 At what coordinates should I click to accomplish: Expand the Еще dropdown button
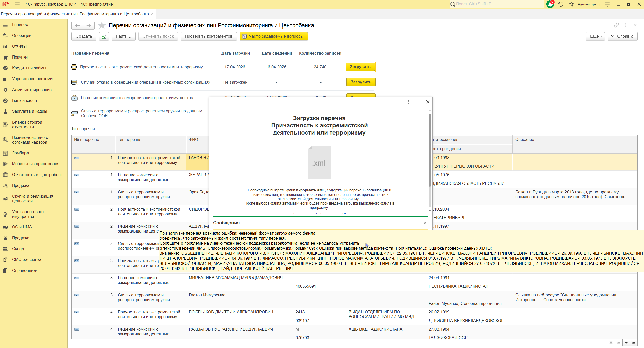click(x=596, y=36)
